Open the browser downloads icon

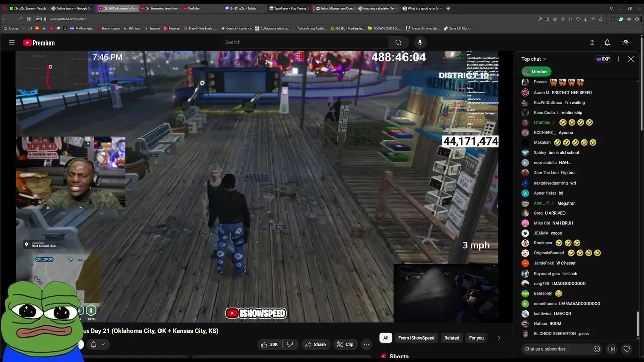point(585,19)
